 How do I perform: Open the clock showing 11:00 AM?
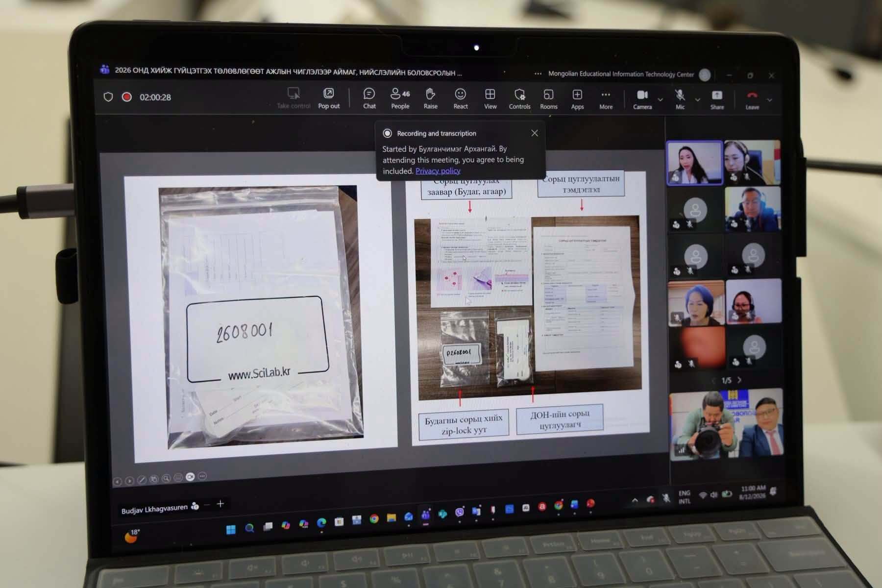752,492
